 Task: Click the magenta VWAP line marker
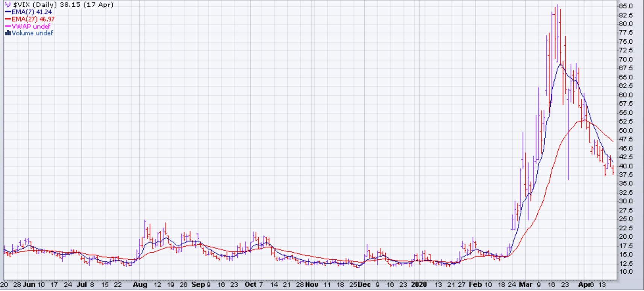tap(8, 26)
